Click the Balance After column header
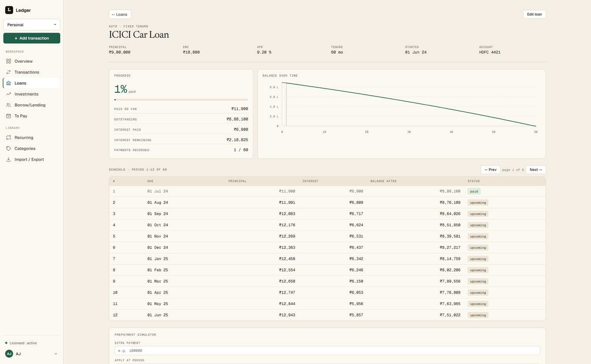The width and height of the screenshot is (591, 364). 383,181
